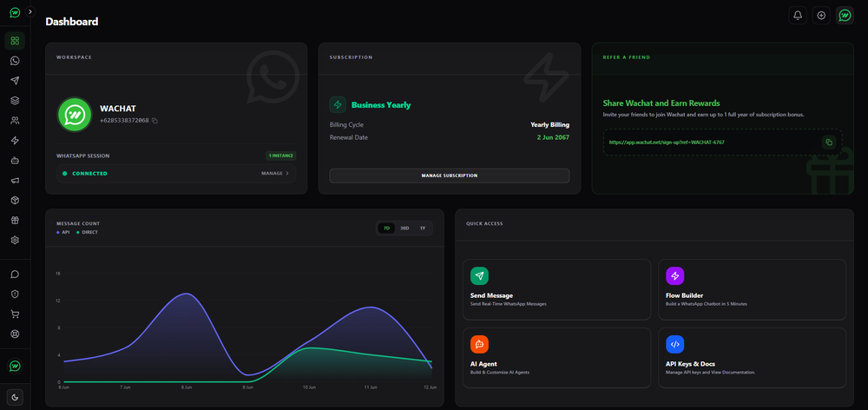Click the 1 INSTANCE badge

pyautogui.click(x=280, y=155)
